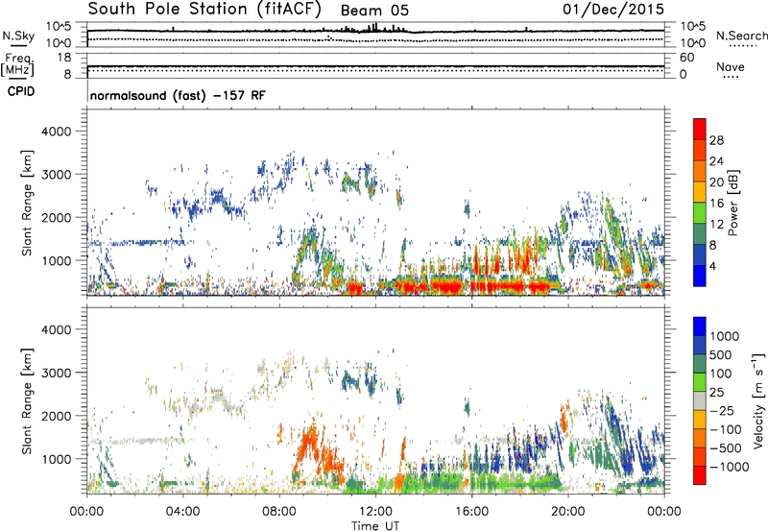Click the '-1000' value on Velocity scale
The height and width of the screenshot is (532, 768).
(730, 467)
